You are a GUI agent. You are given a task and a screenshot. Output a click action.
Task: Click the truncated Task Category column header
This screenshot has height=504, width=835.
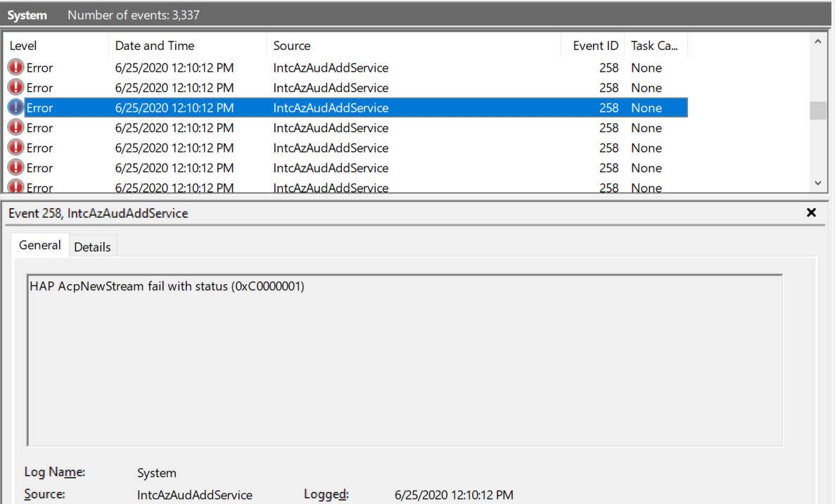(654, 46)
